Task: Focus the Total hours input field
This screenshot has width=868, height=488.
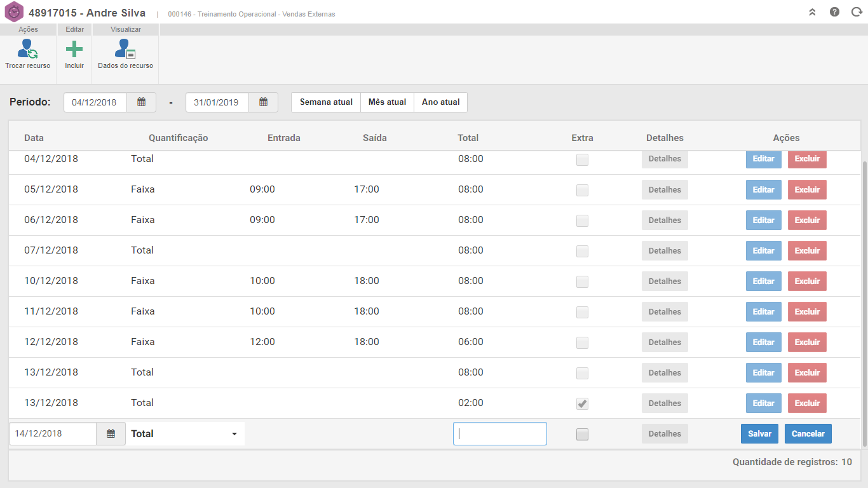Action: pos(499,434)
